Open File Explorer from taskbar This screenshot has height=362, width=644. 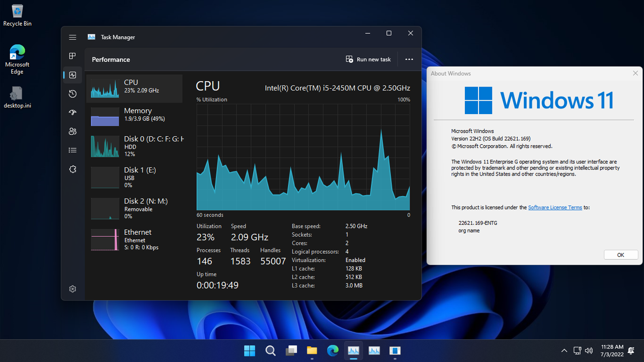tap(312, 350)
